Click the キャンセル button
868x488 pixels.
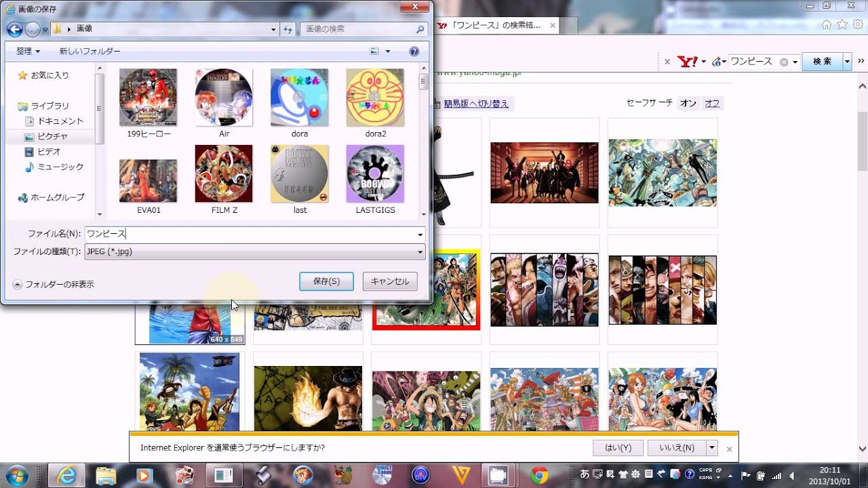390,281
